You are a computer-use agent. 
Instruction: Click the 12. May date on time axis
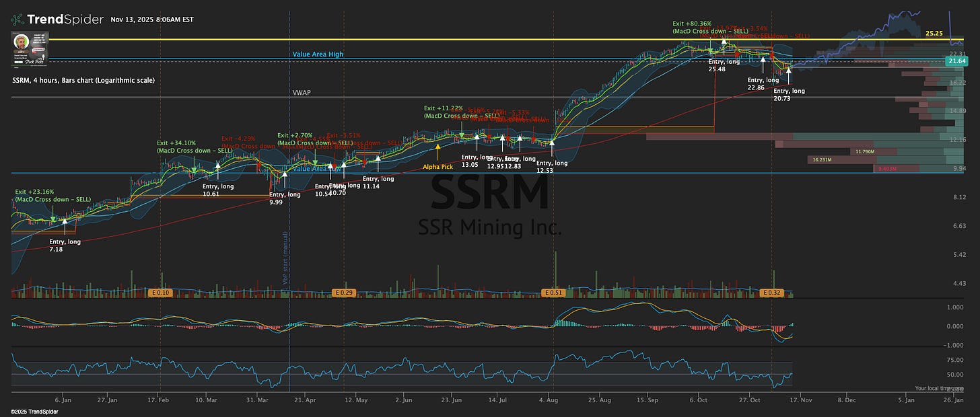357,400
